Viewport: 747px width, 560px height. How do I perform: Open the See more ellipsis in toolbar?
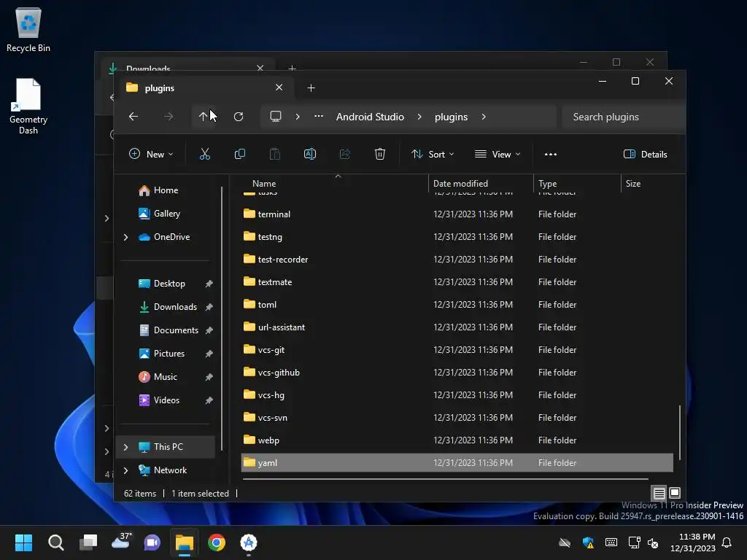[551, 155]
